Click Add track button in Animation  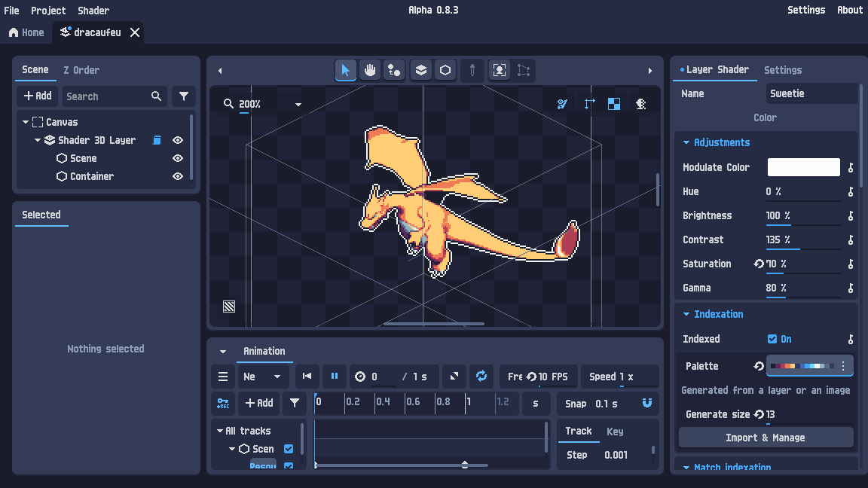[x=259, y=404]
